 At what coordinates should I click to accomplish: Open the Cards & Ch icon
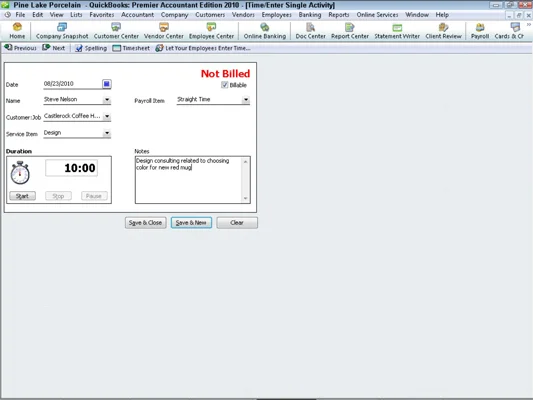pos(509,31)
